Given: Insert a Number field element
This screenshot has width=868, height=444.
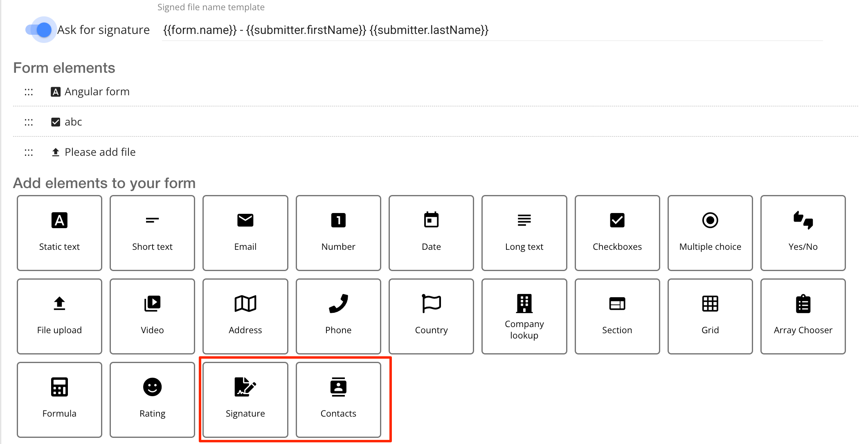Looking at the screenshot, I should 338,233.
